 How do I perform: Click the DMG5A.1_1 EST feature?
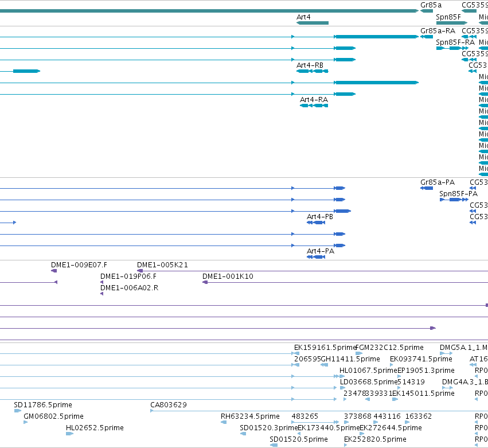point(446,353)
